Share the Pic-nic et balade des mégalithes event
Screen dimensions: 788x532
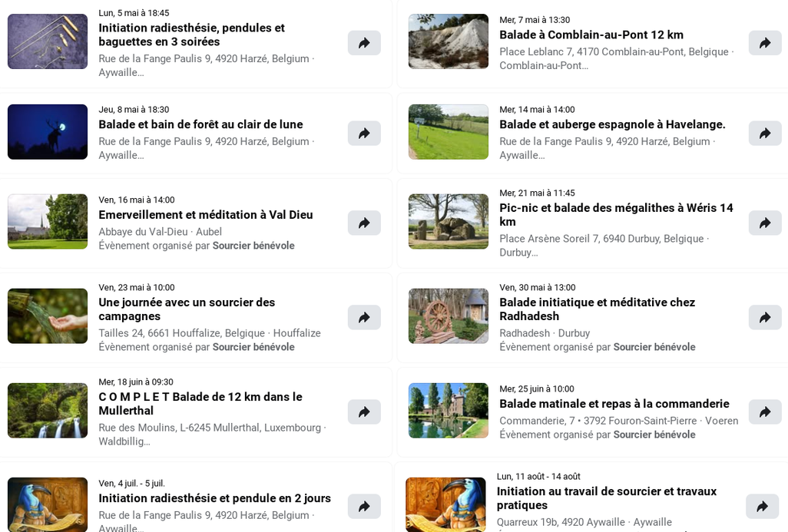[x=765, y=223]
